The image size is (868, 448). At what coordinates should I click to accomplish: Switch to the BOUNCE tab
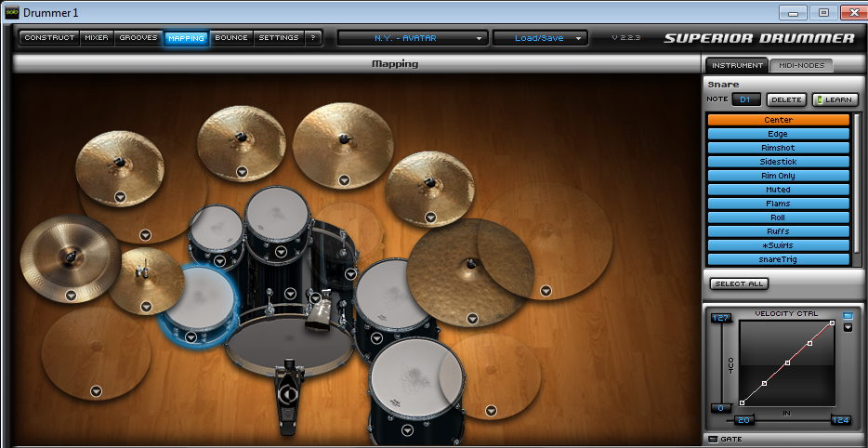(231, 38)
